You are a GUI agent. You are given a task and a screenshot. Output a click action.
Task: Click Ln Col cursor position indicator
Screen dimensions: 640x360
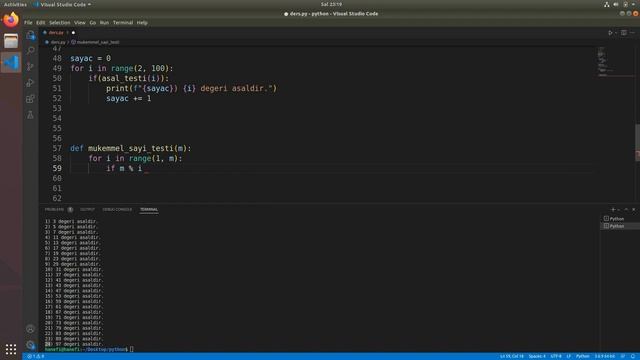tap(512, 356)
